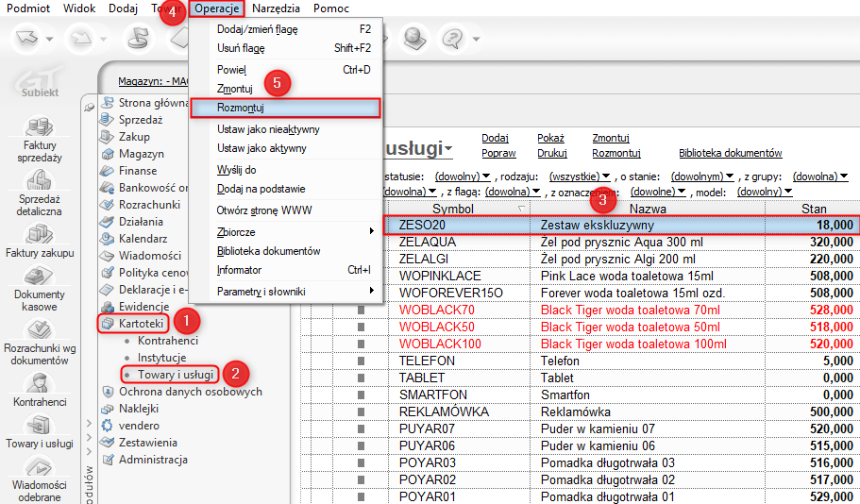
Task: Select Rozmontuj from the Operacje menu
Action: (x=240, y=109)
